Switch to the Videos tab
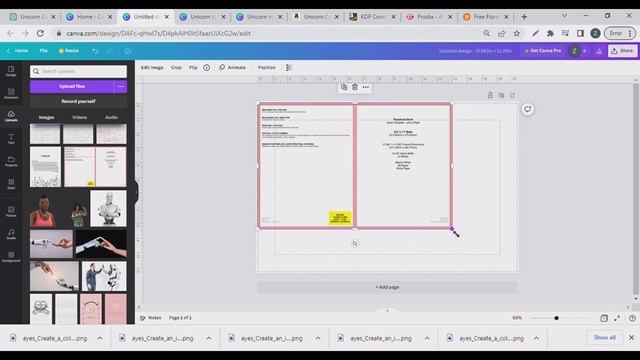Image resolution: width=640 pixels, height=360 pixels. (x=79, y=118)
